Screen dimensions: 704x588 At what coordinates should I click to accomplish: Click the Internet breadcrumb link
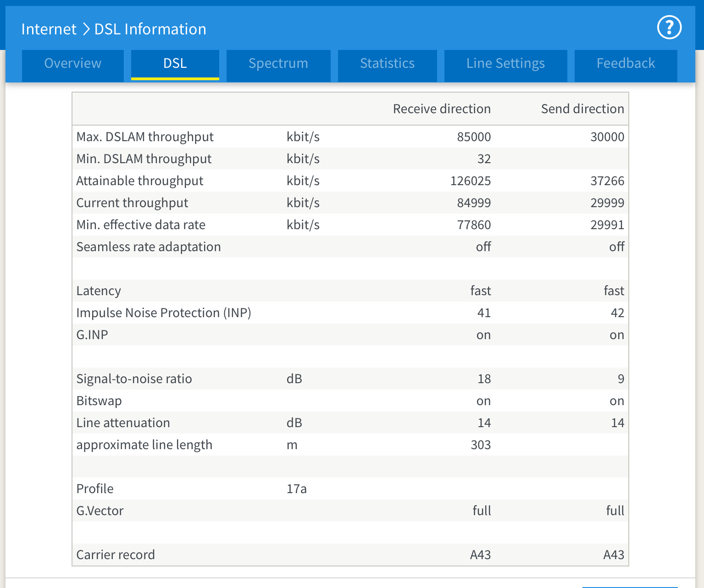pos(49,29)
